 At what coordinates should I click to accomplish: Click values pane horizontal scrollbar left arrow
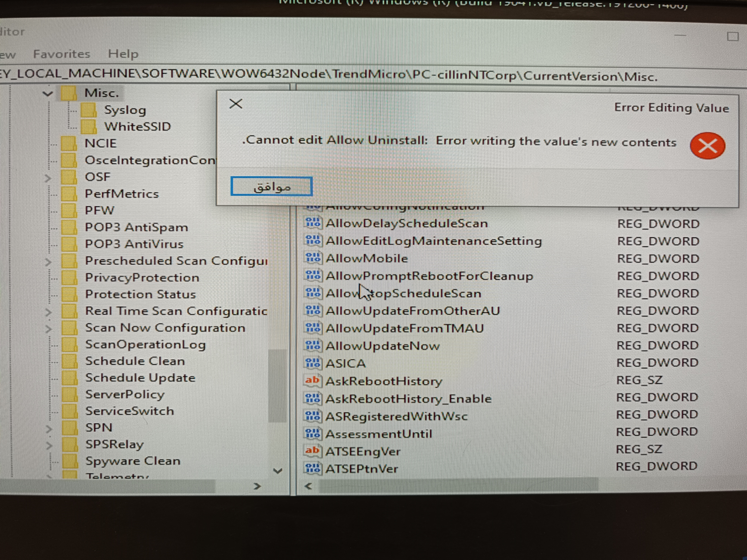click(x=308, y=486)
